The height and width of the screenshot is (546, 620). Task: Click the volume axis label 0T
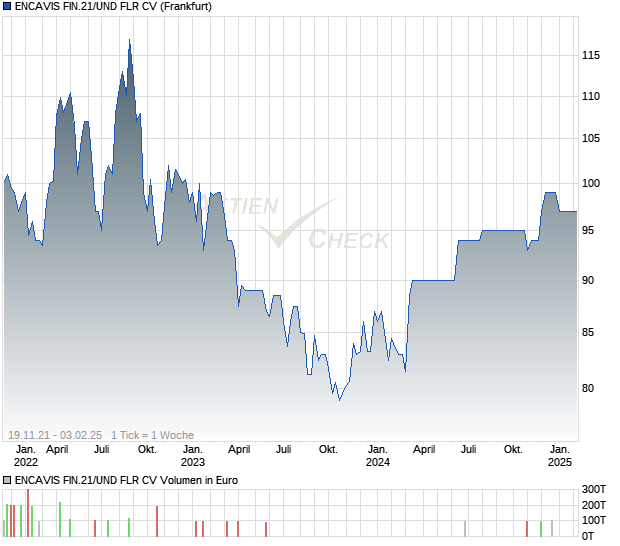588,536
